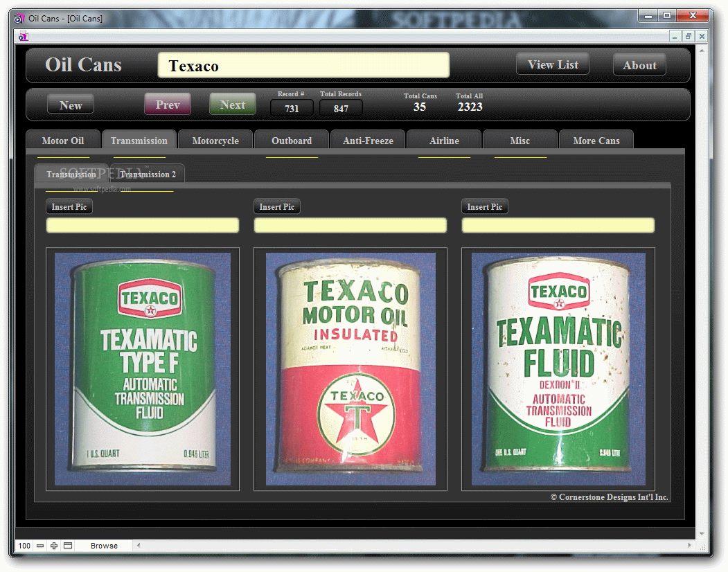Click the horizontal scrollbar right arrow
Viewport: 728px width, 572px height.
(x=689, y=546)
